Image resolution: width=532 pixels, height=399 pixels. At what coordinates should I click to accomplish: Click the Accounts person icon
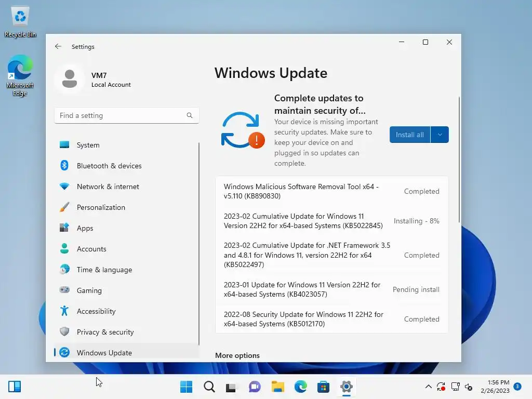click(64, 249)
